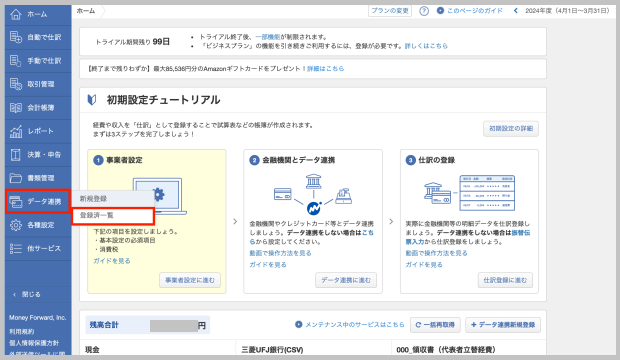Click the help question mark icon
Image resolution: width=620 pixels, height=360 pixels.
[x=424, y=11]
